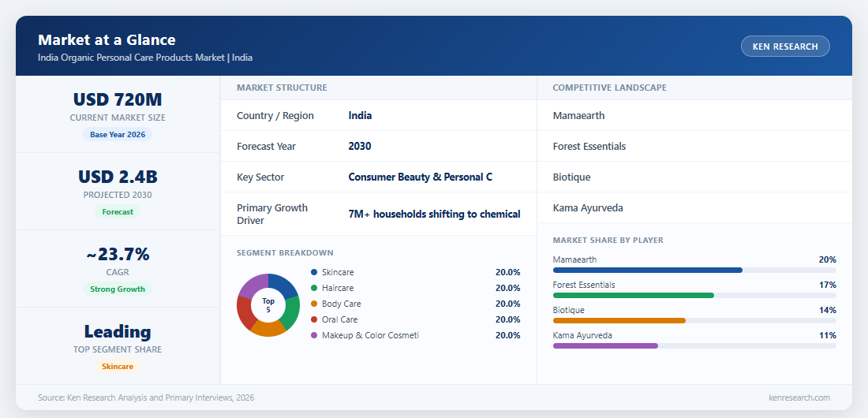Click the green Forecast badge
The width and height of the screenshot is (868, 418).
tap(118, 211)
